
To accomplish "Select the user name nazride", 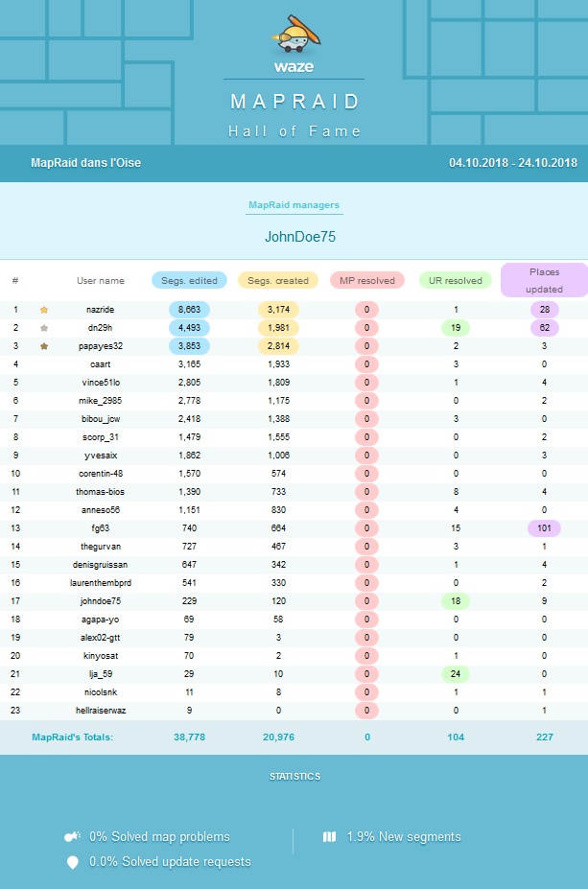I will point(101,310).
